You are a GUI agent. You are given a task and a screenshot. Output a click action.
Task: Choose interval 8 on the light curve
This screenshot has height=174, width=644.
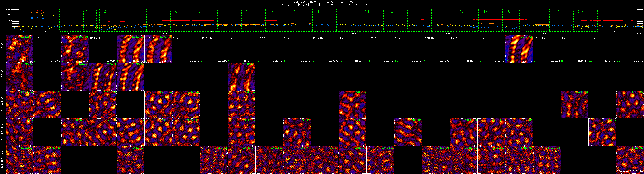coord(229,21)
